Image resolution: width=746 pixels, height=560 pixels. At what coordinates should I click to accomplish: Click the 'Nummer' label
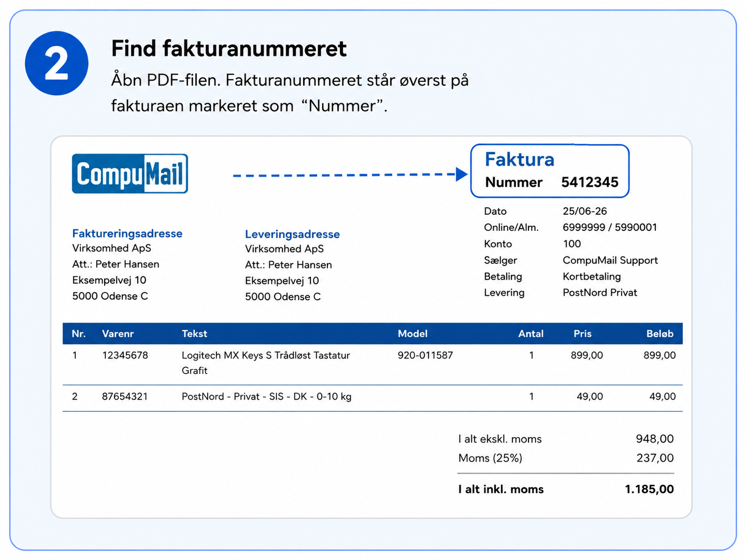tap(513, 182)
